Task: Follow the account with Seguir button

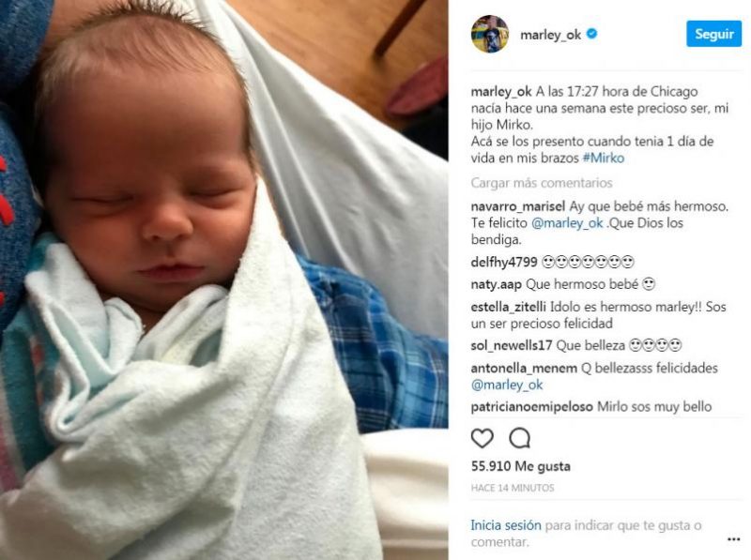Action: (713, 34)
